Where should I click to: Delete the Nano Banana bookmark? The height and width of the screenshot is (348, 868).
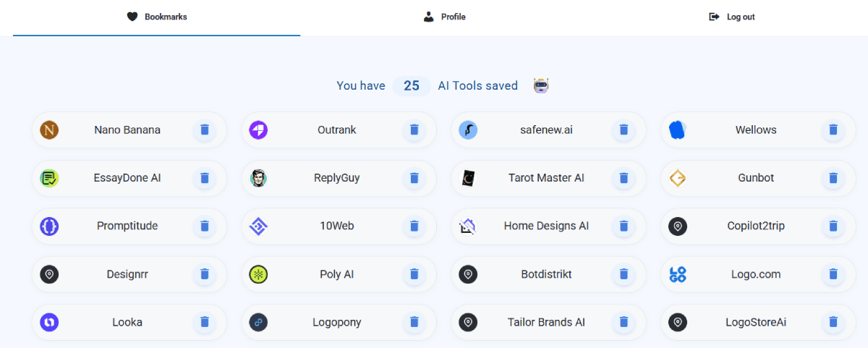(x=205, y=130)
